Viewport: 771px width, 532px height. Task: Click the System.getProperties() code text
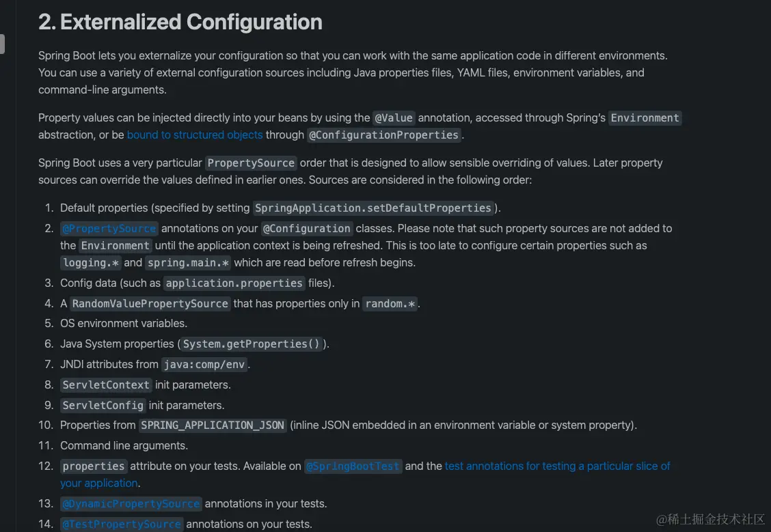point(252,344)
